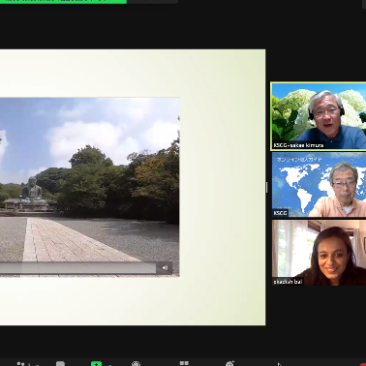Click the "KSGG" name label on the world map tile
The height and width of the screenshot is (366, 366).
(280, 213)
